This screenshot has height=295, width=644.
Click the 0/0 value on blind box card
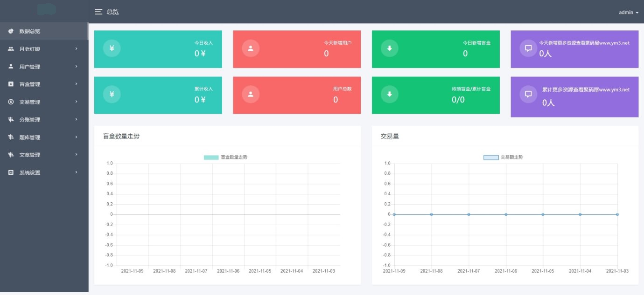coord(458,100)
